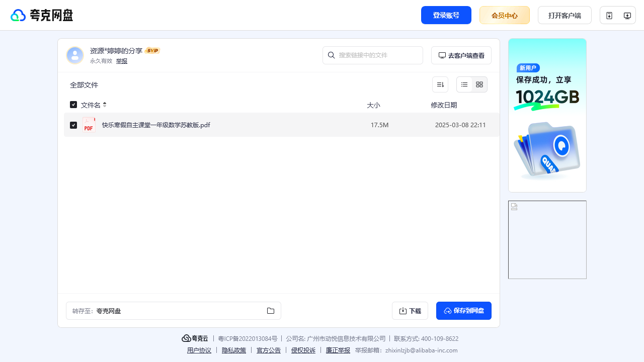
Task: Click the 粤ICP备2022013084号 text
Action: 248,339
